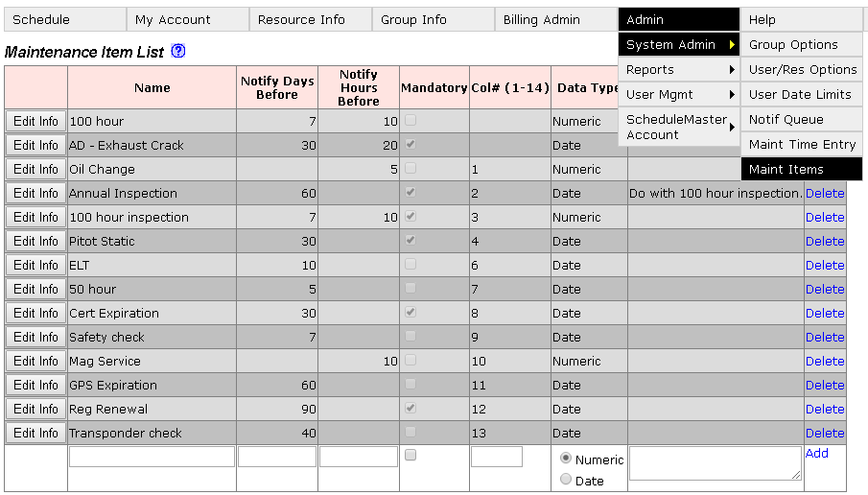Choose Notif Queue from submenu
This screenshot has width=868, height=495.
click(x=802, y=119)
